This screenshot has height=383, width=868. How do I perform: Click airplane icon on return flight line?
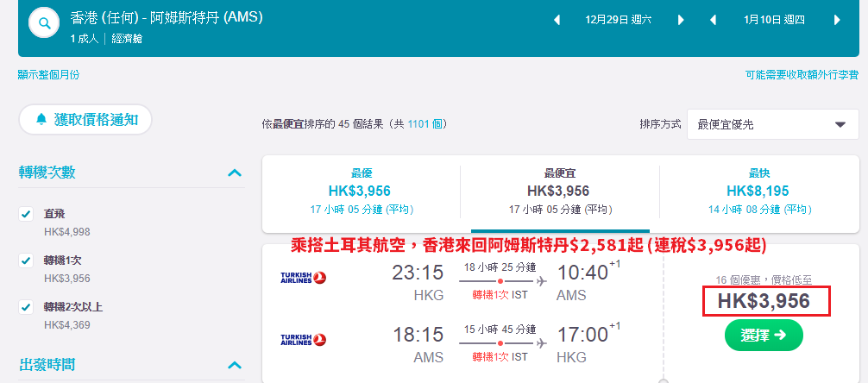[x=541, y=343]
